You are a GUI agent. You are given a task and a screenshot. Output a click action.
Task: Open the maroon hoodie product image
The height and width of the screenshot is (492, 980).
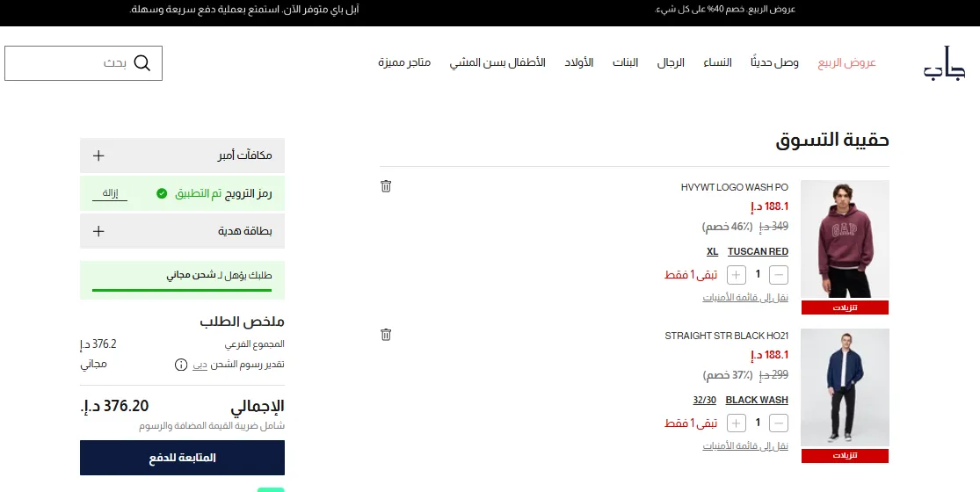845,239
